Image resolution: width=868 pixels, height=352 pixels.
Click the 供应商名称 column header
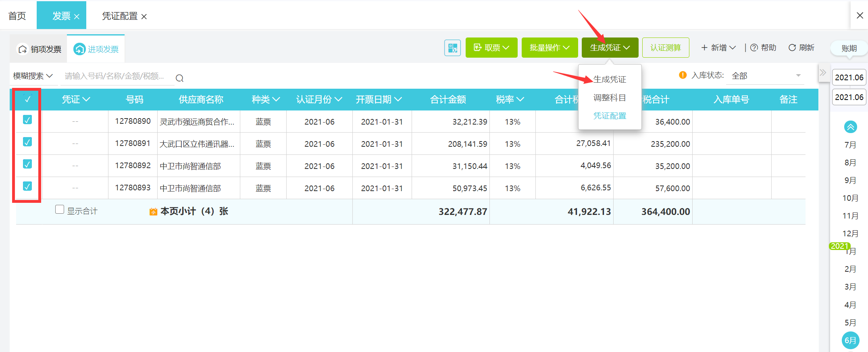point(201,100)
